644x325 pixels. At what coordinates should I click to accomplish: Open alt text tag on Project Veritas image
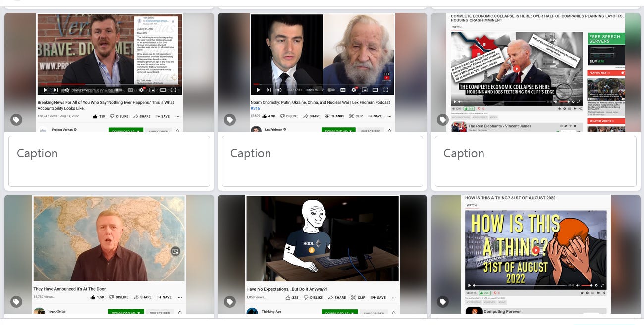click(16, 120)
